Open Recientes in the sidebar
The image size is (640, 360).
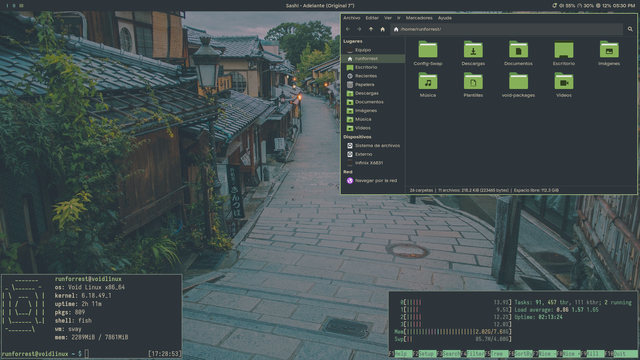tap(373, 76)
